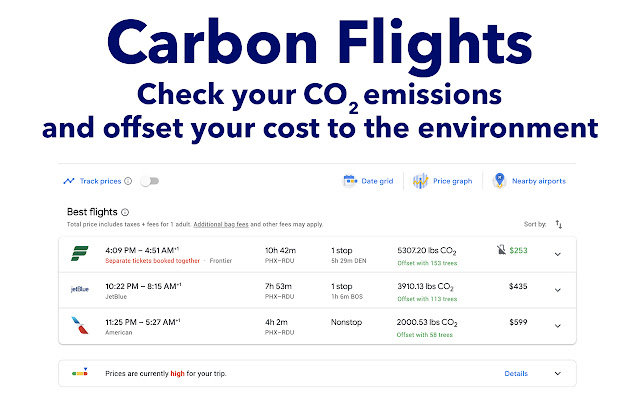Expand the price insights chevron
Viewport: 640px width, 400px height.
coord(557,373)
